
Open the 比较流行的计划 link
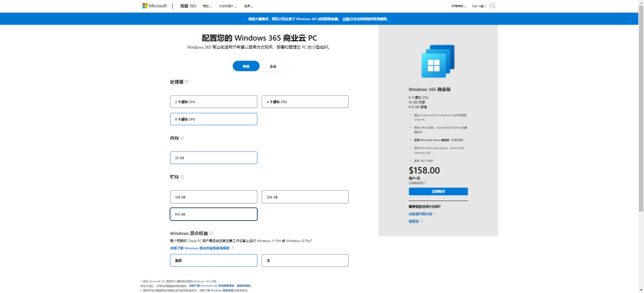pos(422,214)
